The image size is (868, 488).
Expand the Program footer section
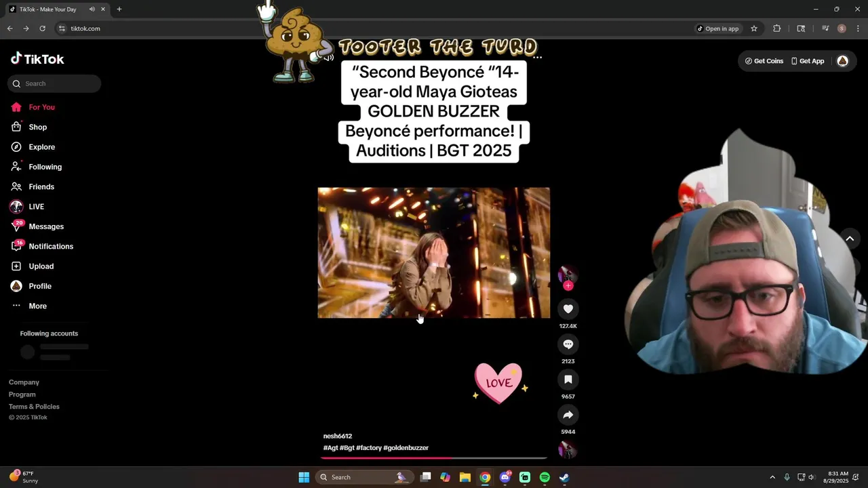22,394
